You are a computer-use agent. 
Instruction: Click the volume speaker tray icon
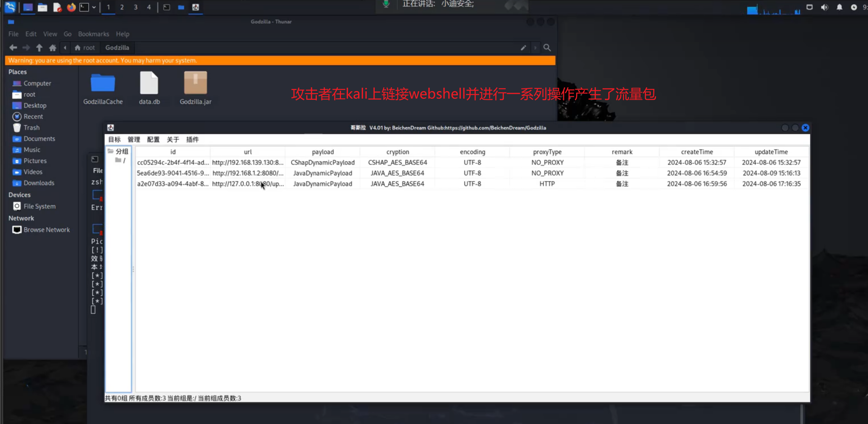click(x=825, y=7)
